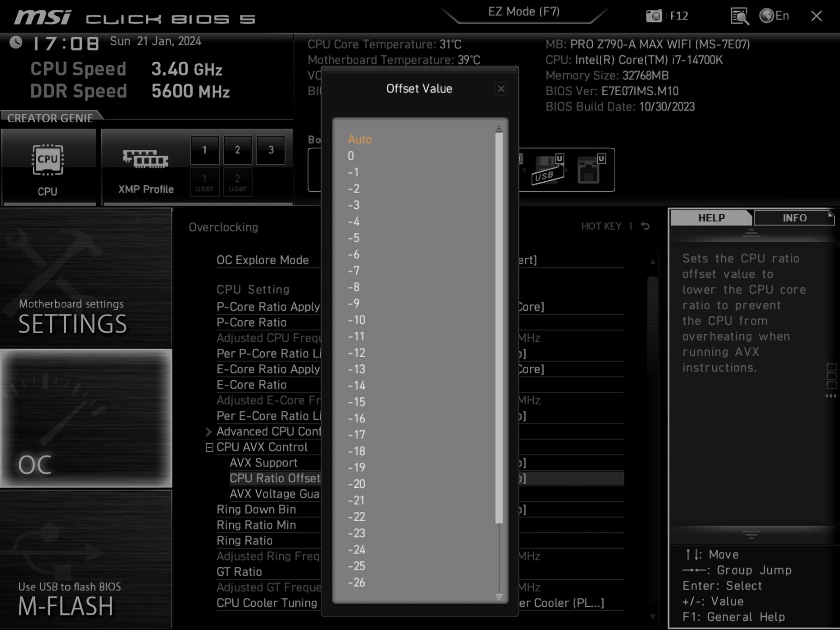840x630 pixels.
Task: Click the globe language En icon
Action: pyautogui.click(x=766, y=16)
